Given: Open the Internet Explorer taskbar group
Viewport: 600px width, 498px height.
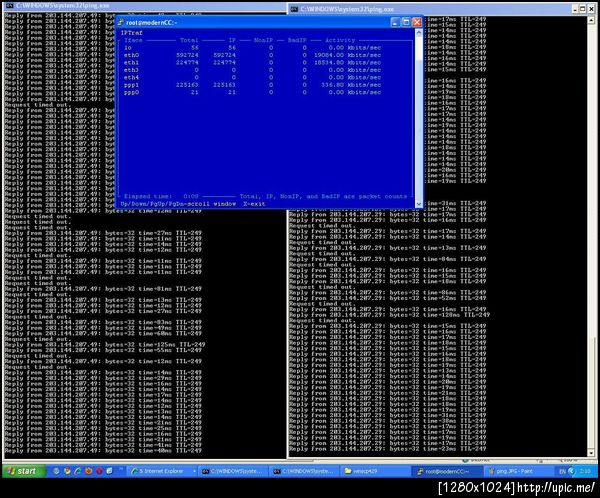Looking at the screenshot, I should [161, 471].
